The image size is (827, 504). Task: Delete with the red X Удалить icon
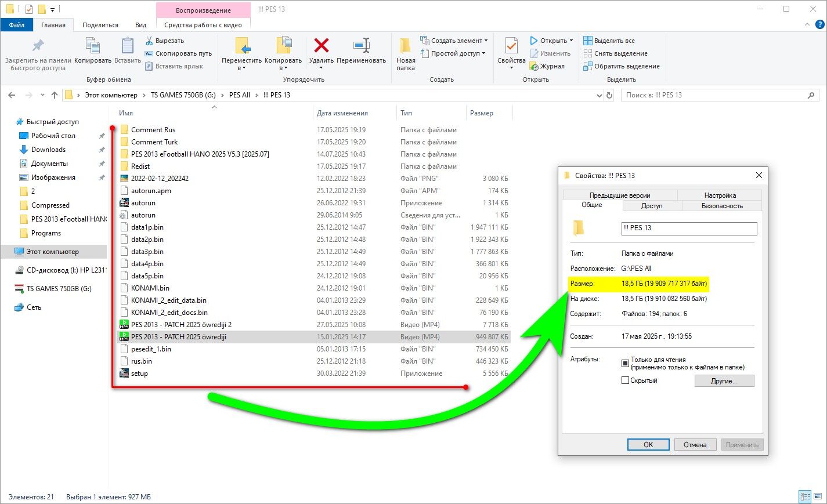(x=321, y=45)
